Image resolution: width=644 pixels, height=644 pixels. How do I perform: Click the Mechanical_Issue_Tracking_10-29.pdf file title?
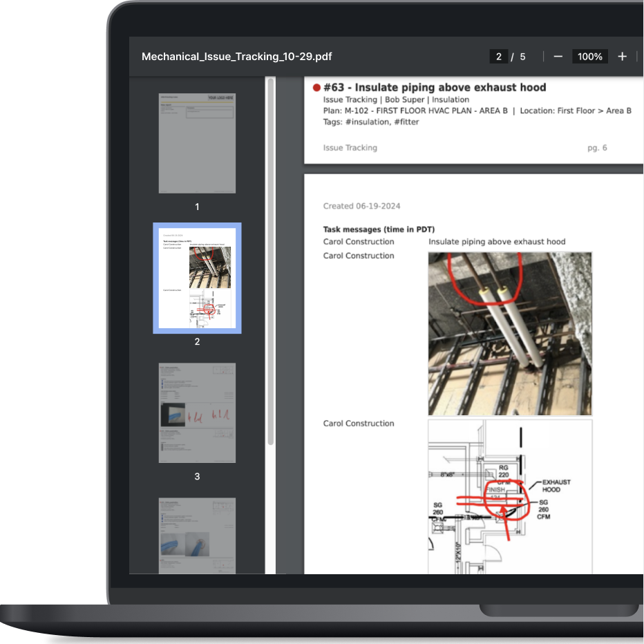[236, 57]
